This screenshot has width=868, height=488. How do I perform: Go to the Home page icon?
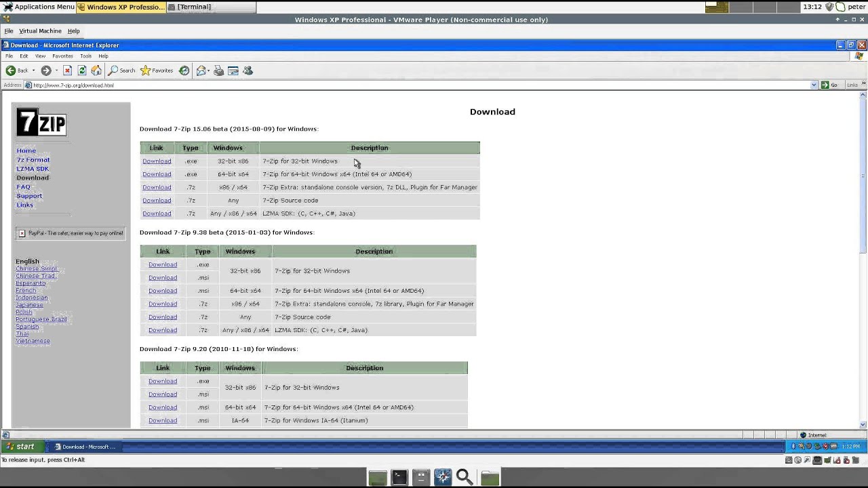click(x=96, y=70)
